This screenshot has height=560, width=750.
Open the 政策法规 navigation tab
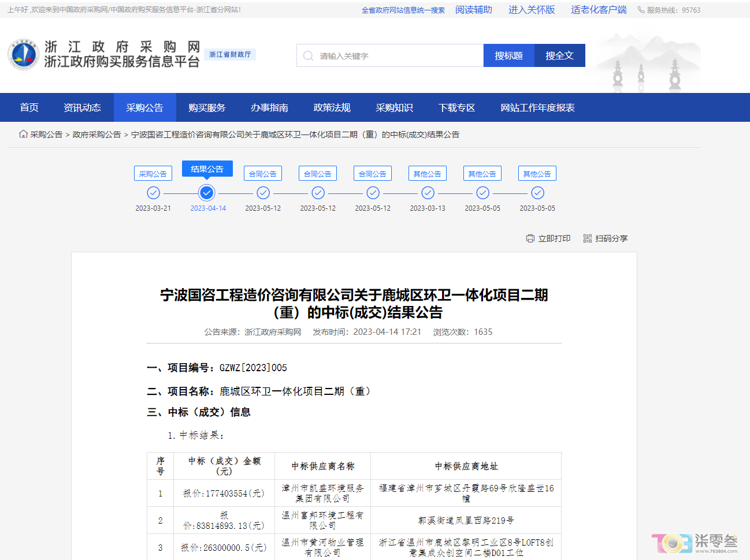pyautogui.click(x=332, y=107)
